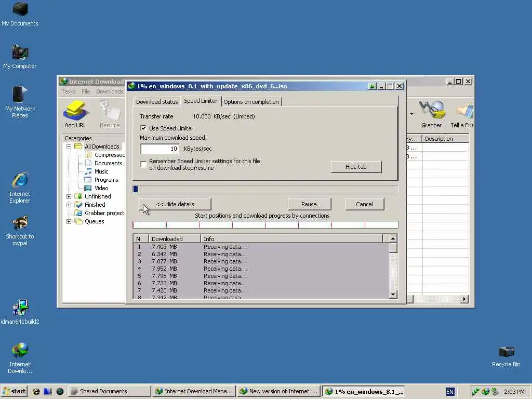Click the Tell a Friend toolbar icon
532x399 pixels.
pyautogui.click(x=462, y=114)
